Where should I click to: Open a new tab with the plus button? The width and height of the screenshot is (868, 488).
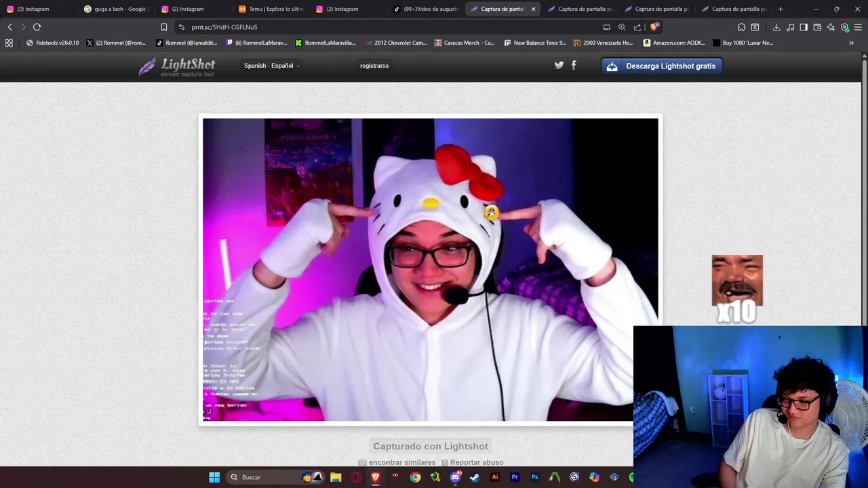(781, 9)
